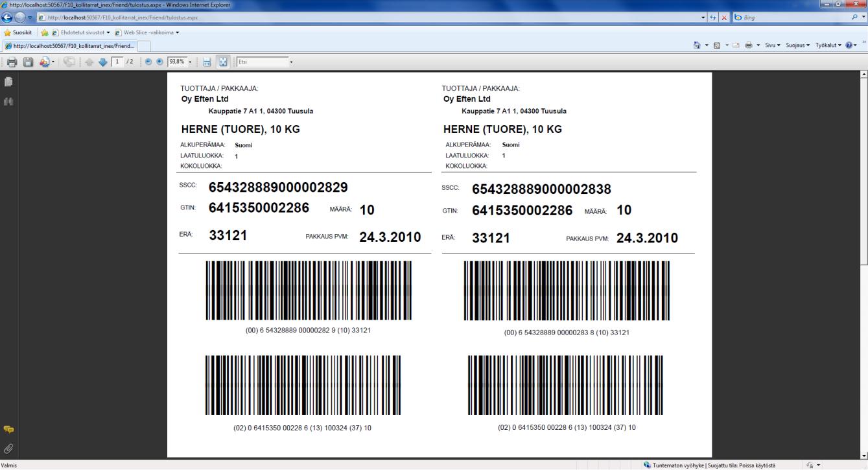
Task: Click SSCC number 654328889000002838
Action: 542,189
